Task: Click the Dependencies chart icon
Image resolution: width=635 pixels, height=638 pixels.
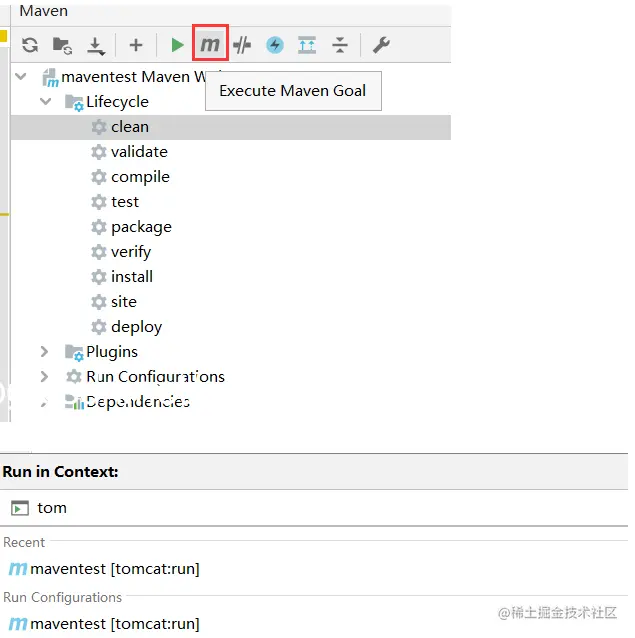Action: pos(74,402)
